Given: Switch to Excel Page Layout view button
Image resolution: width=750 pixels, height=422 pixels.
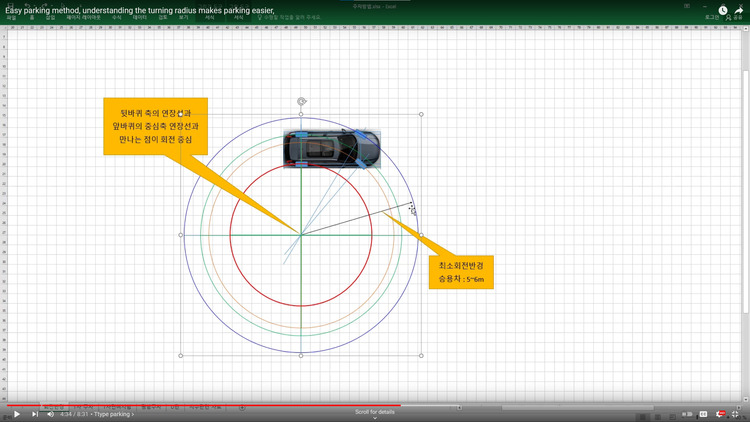Looking at the screenshot, I should click(658, 417).
